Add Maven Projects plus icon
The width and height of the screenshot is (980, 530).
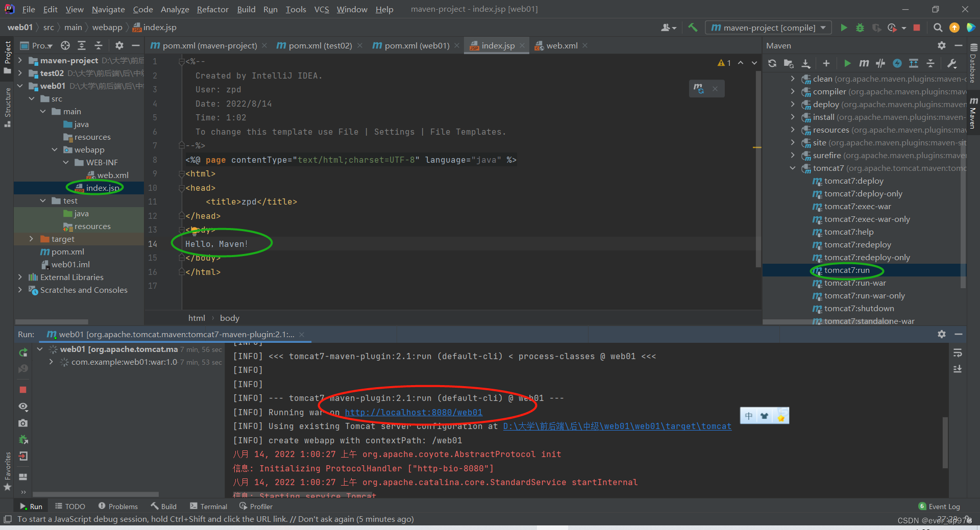coord(826,63)
